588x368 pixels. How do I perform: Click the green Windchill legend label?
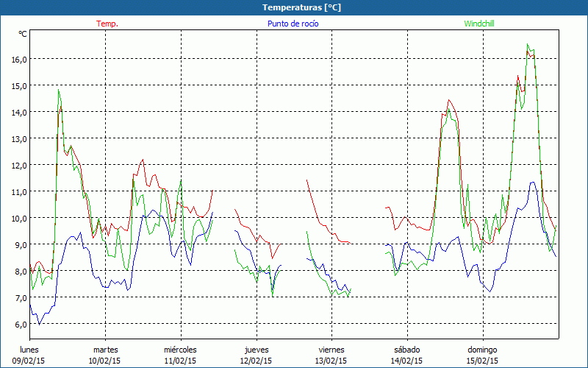tap(478, 24)
